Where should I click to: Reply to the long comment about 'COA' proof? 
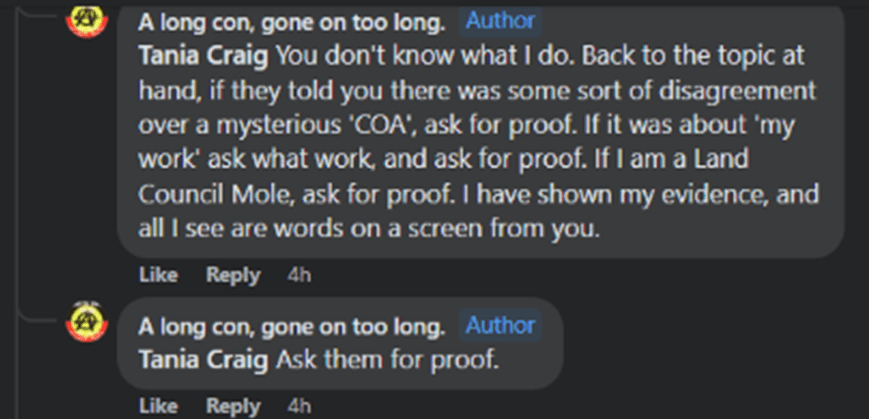(x=233, y=275)
